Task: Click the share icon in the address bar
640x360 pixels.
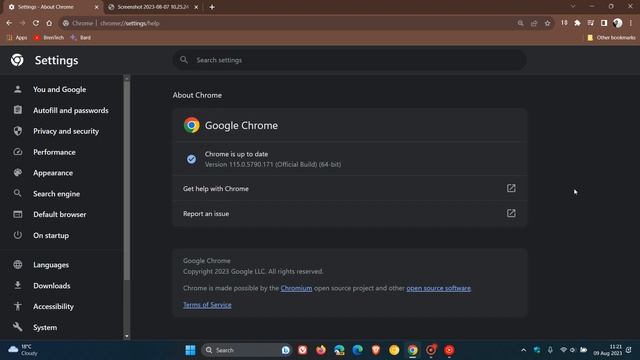Action: click(x=534, y=23)
